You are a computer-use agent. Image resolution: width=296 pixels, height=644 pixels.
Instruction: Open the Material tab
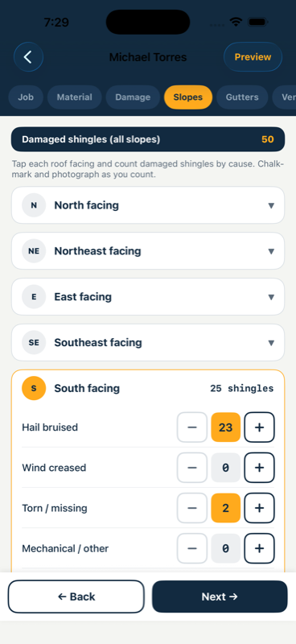pyautogui.click(x=74, y=97)
